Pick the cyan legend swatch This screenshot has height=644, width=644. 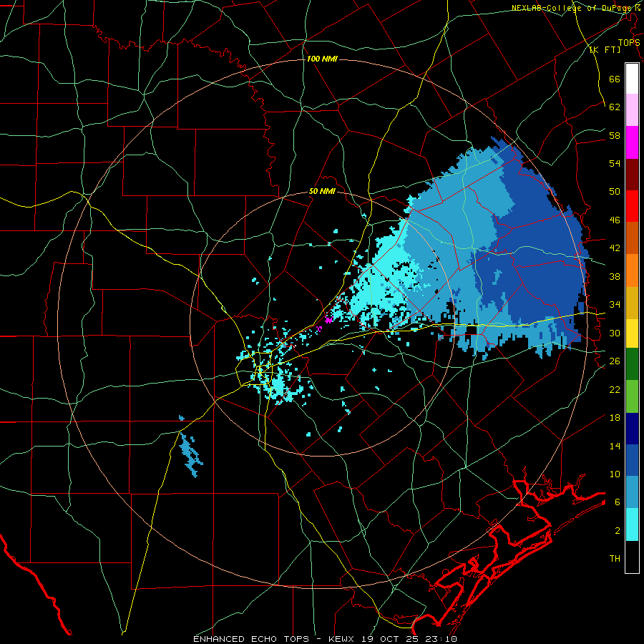632,525
